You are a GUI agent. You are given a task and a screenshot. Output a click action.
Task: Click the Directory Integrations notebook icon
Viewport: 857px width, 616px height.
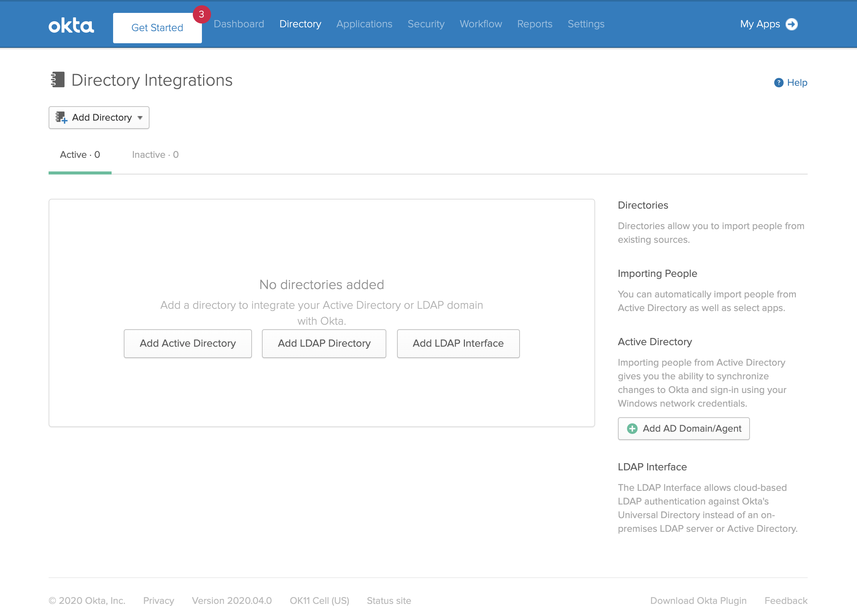click(x=58, y=80)
